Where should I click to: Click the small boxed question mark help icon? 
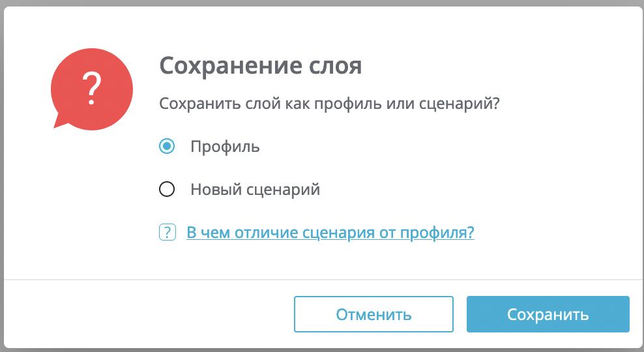[167, 232]
